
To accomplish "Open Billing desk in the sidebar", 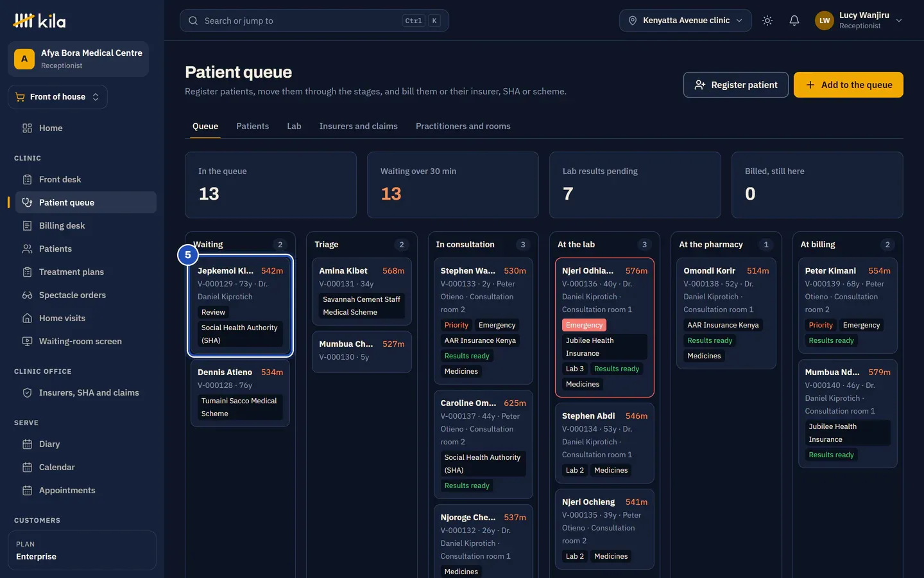I will pyautogui.click(x=86, y=225).
